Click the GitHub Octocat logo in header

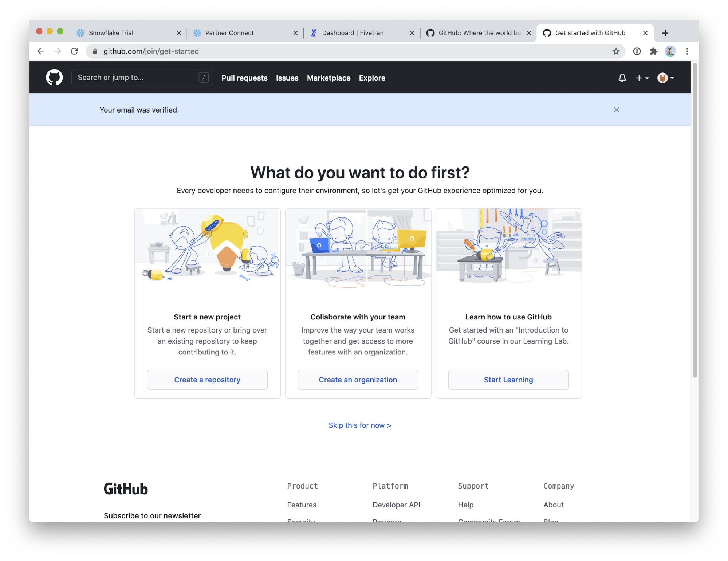tap(54, 78)
